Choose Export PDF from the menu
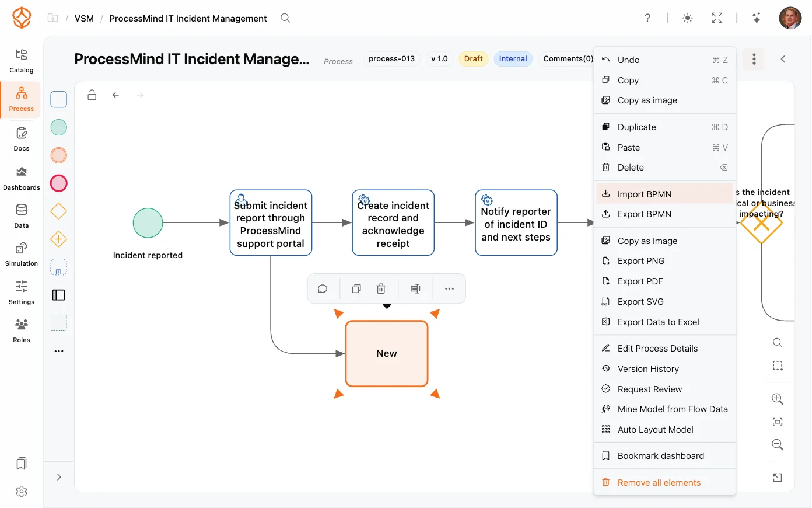Screen dimensions: 812x508 tap(664, 281)
